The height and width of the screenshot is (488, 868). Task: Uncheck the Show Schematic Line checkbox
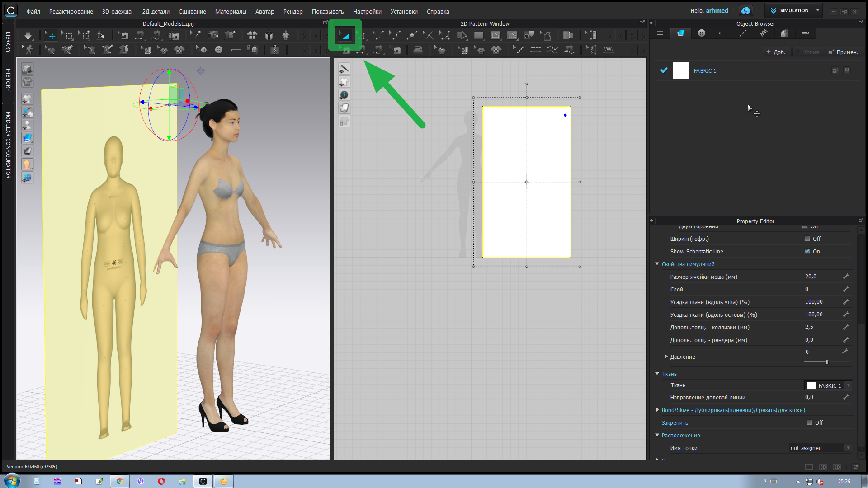click(807, 251)
